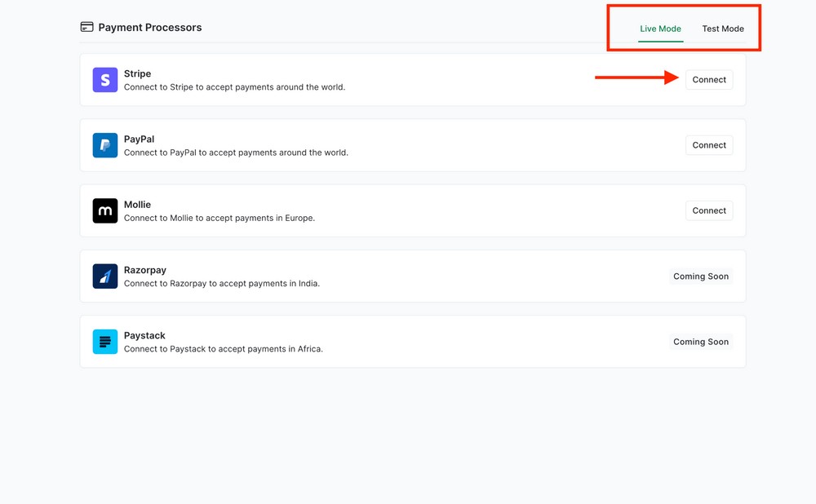Click the Paystack logo icon
The width and height of the screenshot is (816, 504).
pyautogui.click(x=104, y=341)
